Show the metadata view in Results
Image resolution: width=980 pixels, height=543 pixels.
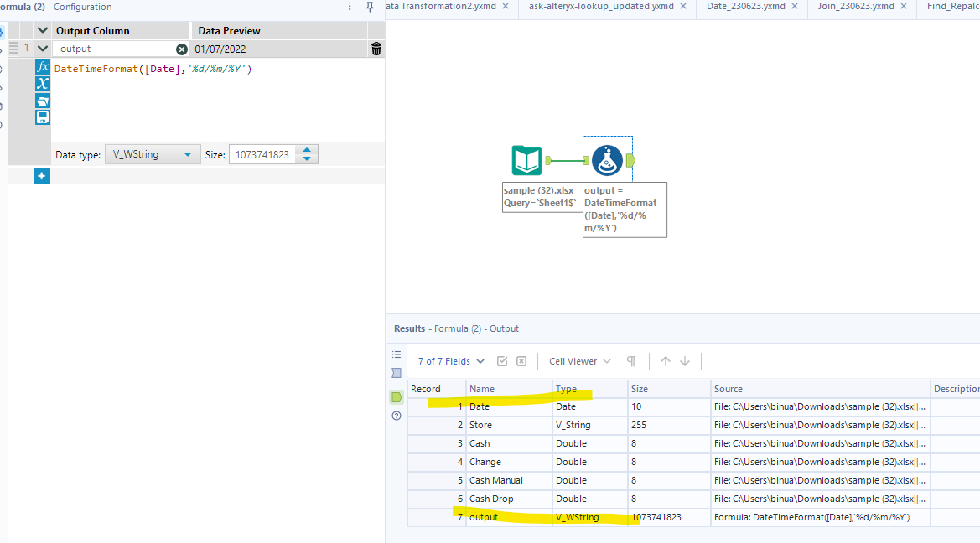397,373
